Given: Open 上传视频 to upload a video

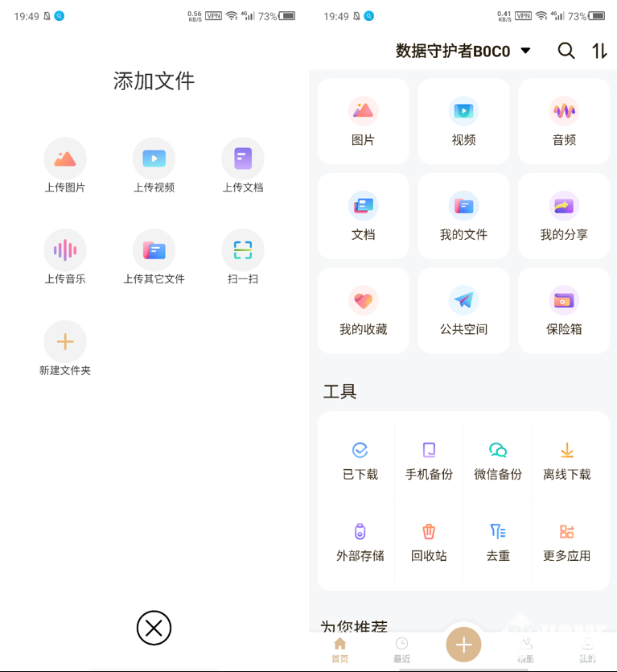Looking at the screenshot, I should point(154,159).
